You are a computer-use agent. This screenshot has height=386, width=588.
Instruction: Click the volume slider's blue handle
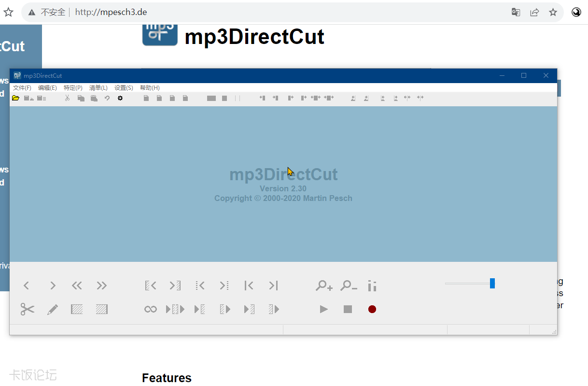492,284
